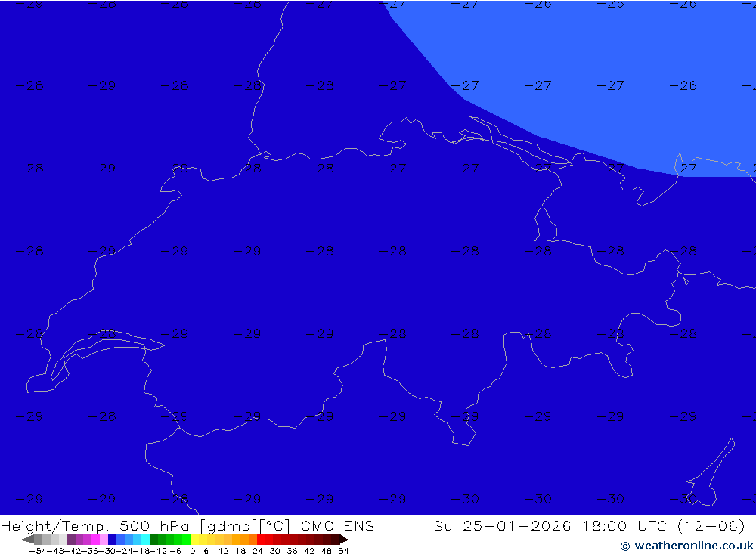This screenshot has height=554, width=756.
Task: Select the 'Su 25-01-2026' date text
Action: [502, 525]
